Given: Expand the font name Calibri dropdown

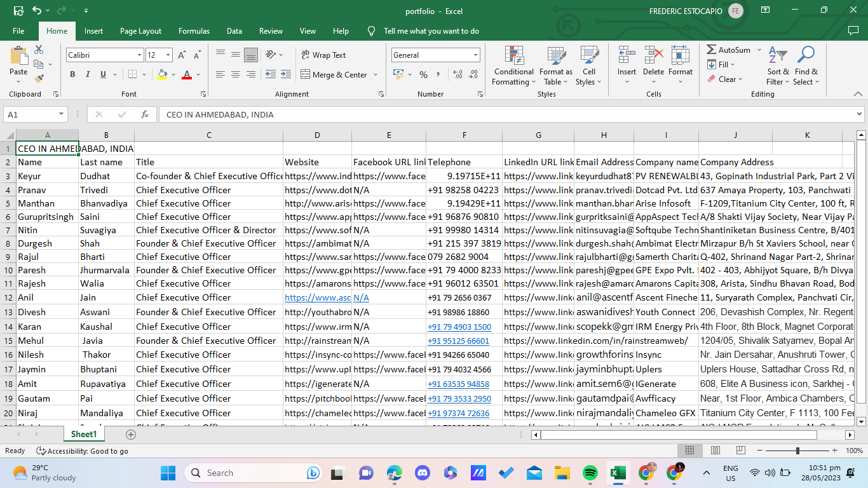Looking at the screenshot, I should point(139,55).
